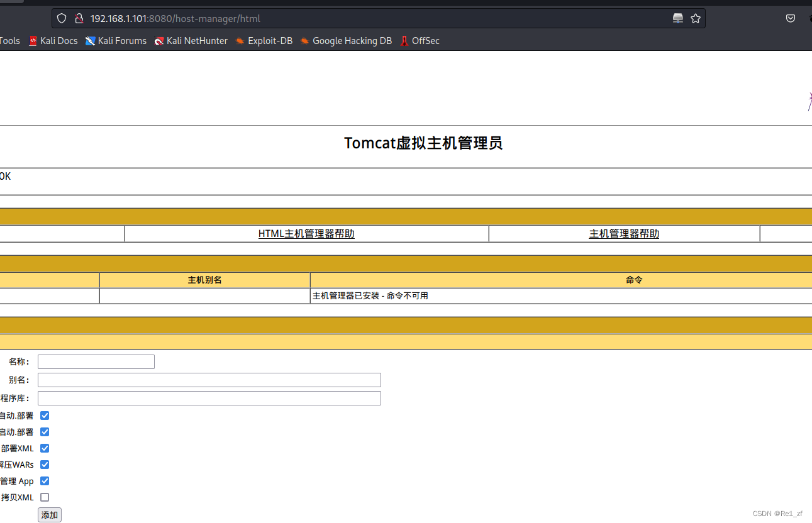Viewport: 812px width, 523px height.
Task: Check the 拷贝XML checkbox
Action: coord(45,497)
